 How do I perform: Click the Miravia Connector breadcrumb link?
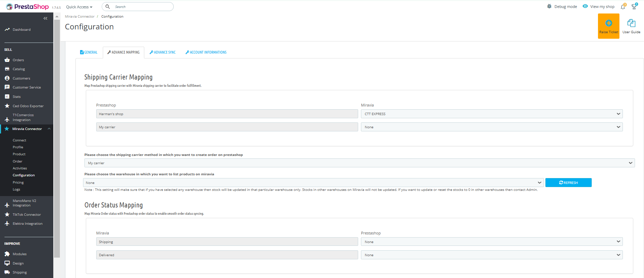80,16
